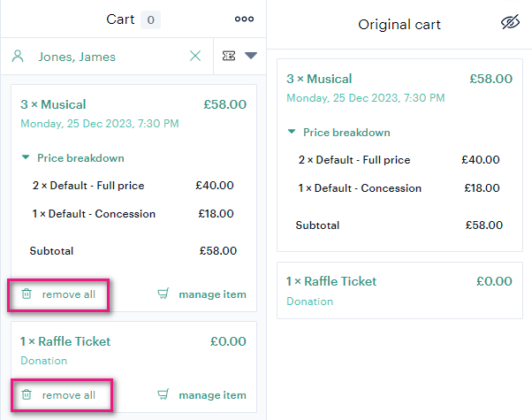Select the Jones, James customer name
532x420 pixels.
pos(77,57)
